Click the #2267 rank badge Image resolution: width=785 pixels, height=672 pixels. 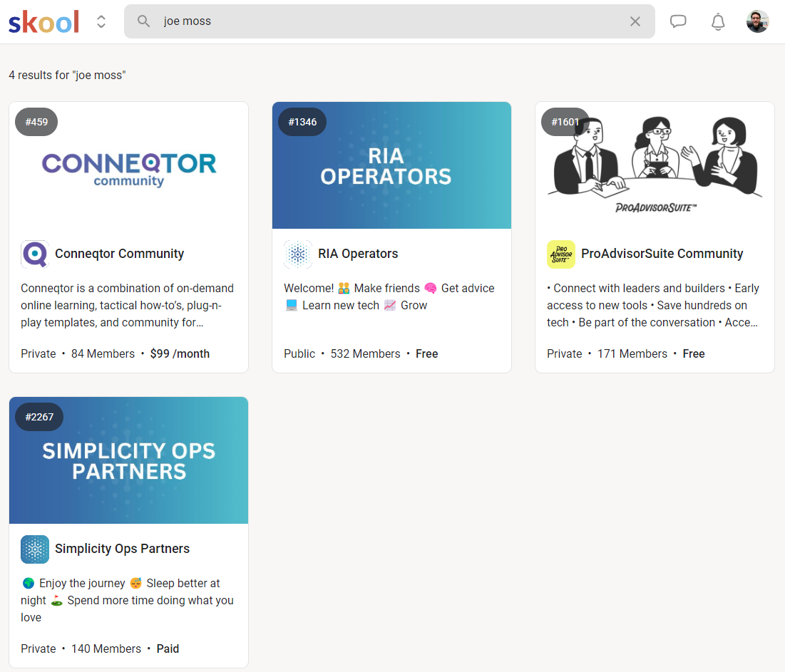coord(39,417)
